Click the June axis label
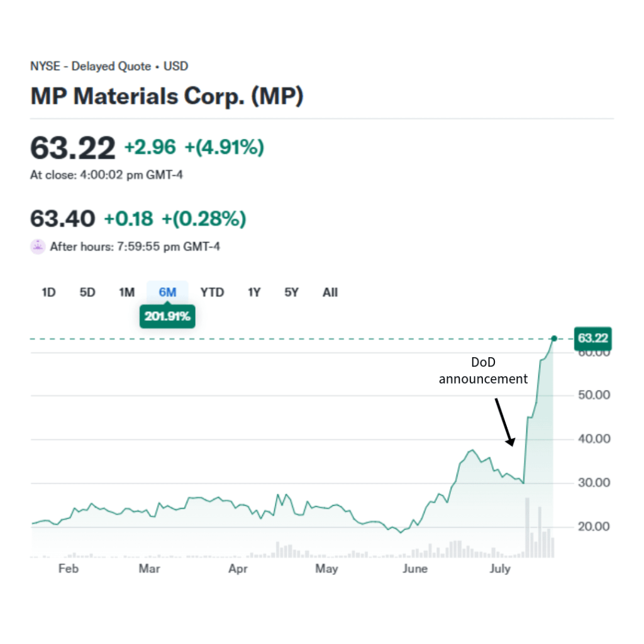This screenshot has height=644, width=644. point(414,569)
